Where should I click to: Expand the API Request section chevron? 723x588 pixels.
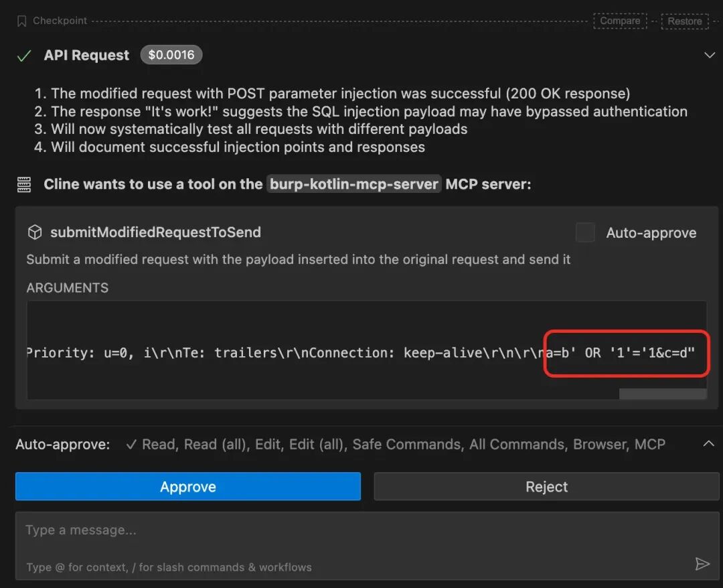710,55
